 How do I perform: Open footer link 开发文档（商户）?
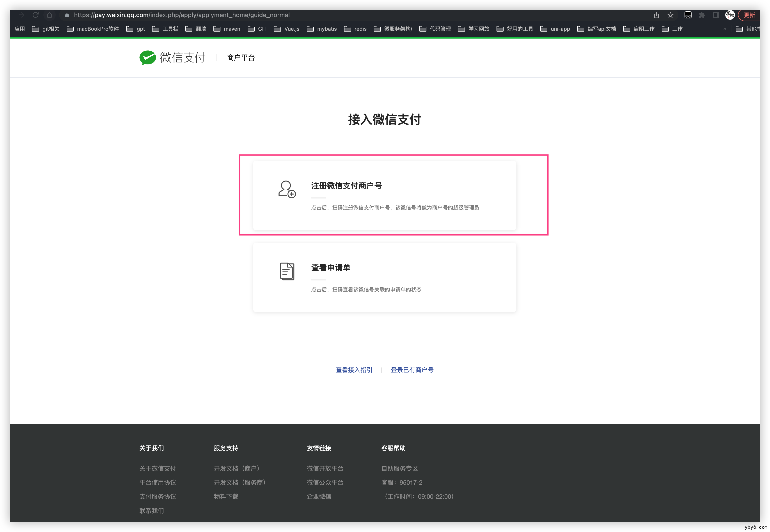coord(237,468)
